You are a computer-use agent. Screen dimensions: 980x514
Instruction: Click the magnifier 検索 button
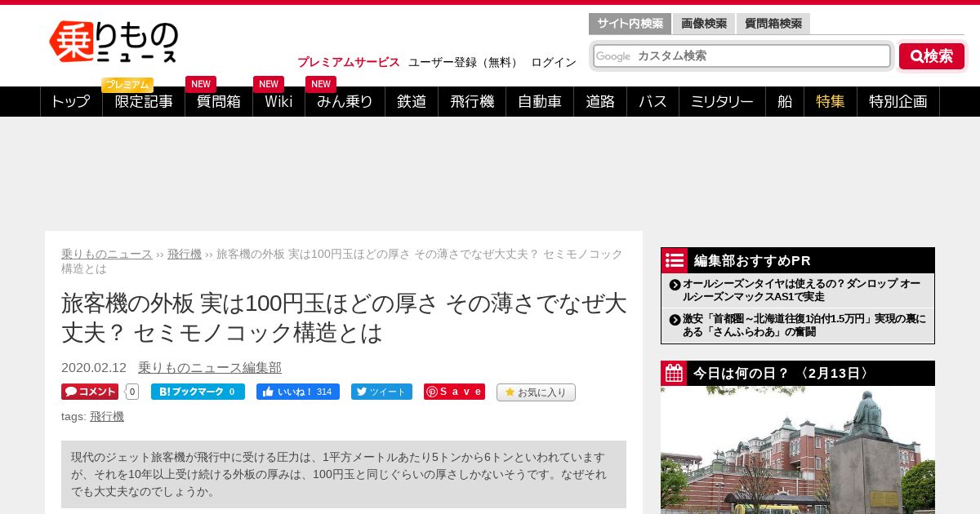point(932,56)
